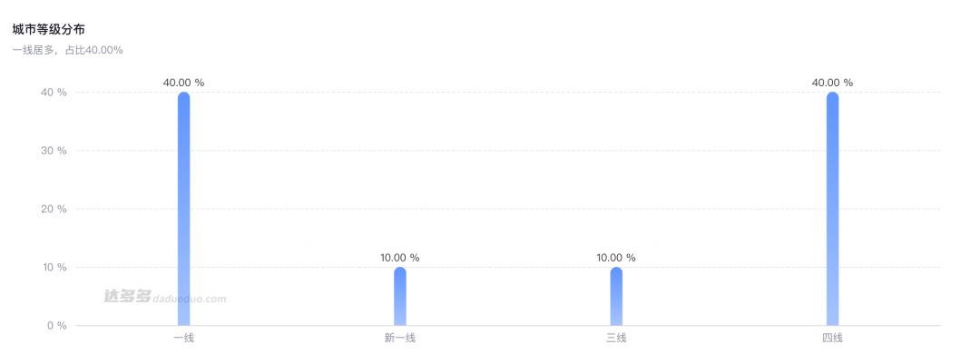Click the 达多多 daduoduo.com watermark

pos(164,297)
